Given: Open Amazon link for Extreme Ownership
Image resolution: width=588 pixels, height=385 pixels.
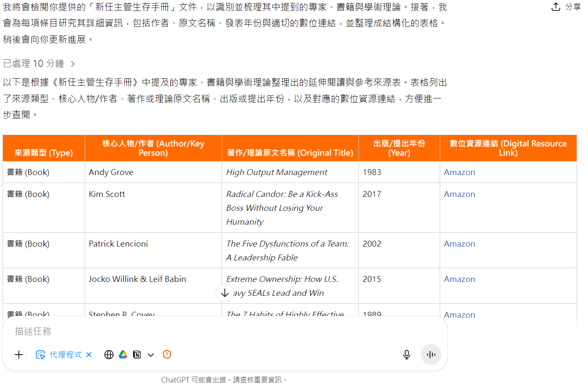Looking at the screenshot, I should tap(460, 279).
